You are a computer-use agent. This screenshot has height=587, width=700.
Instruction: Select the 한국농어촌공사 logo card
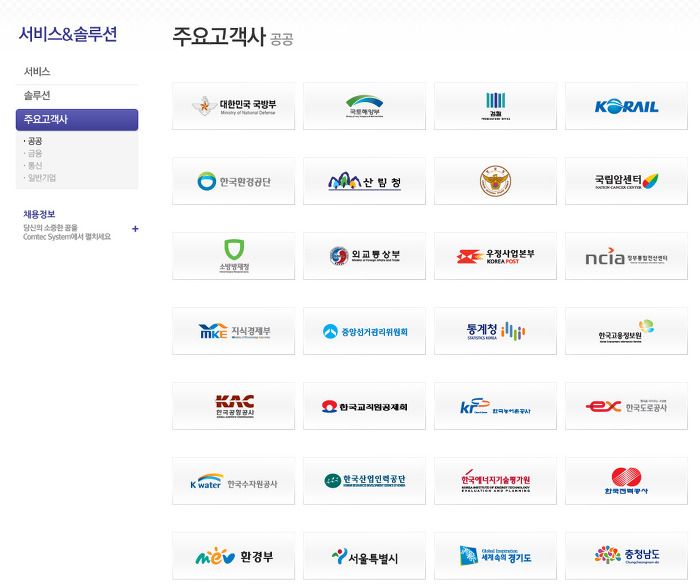496,406
